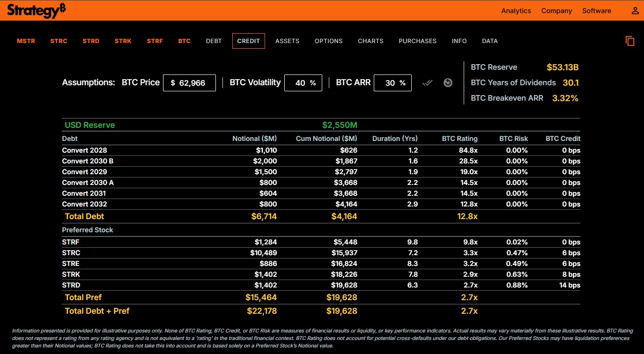Open the Analytics menu

click(x=516, y=11)
